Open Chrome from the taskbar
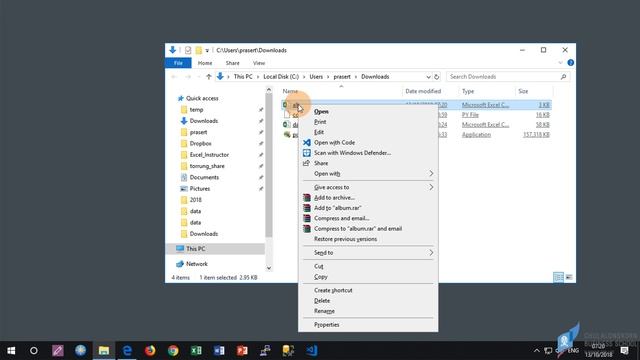This screenshot has height=360, width=640. [x=173, y=351]
